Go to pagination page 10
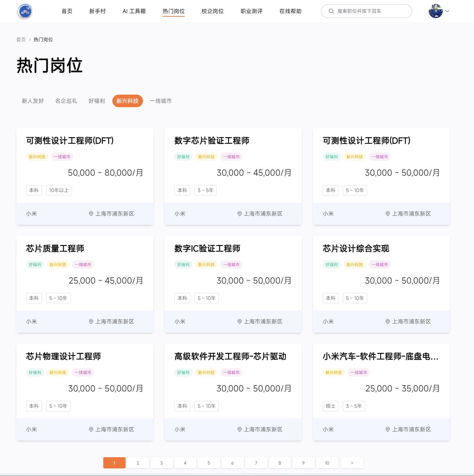 [x=327, y=463]
